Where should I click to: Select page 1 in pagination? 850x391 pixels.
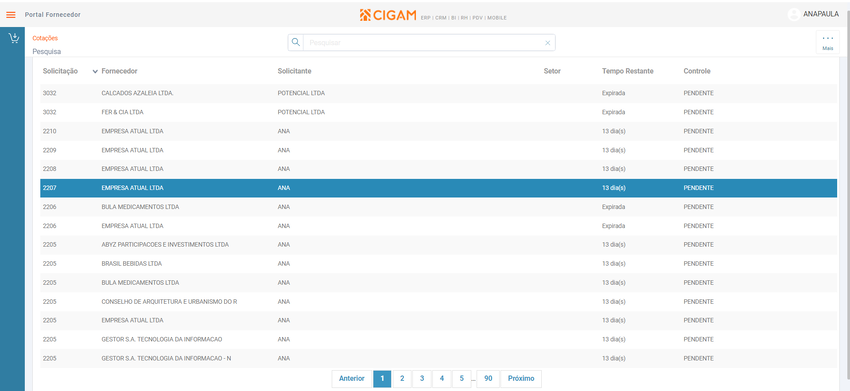coord(382,379)
